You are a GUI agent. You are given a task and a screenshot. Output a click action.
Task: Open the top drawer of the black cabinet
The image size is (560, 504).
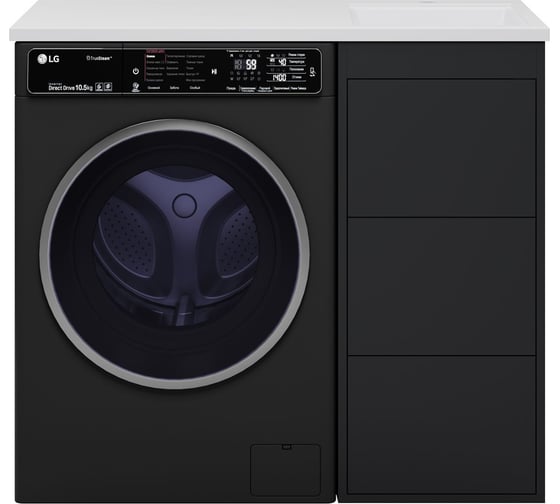click(441, 148)
